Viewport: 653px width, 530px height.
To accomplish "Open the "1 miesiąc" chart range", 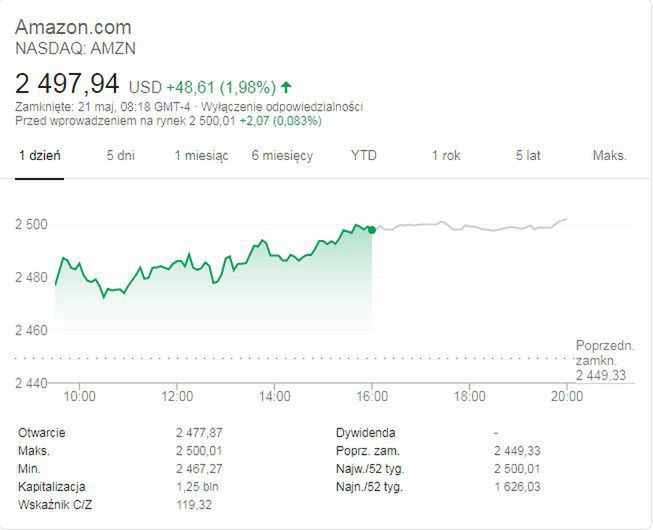I will click(x=201, y=156).
